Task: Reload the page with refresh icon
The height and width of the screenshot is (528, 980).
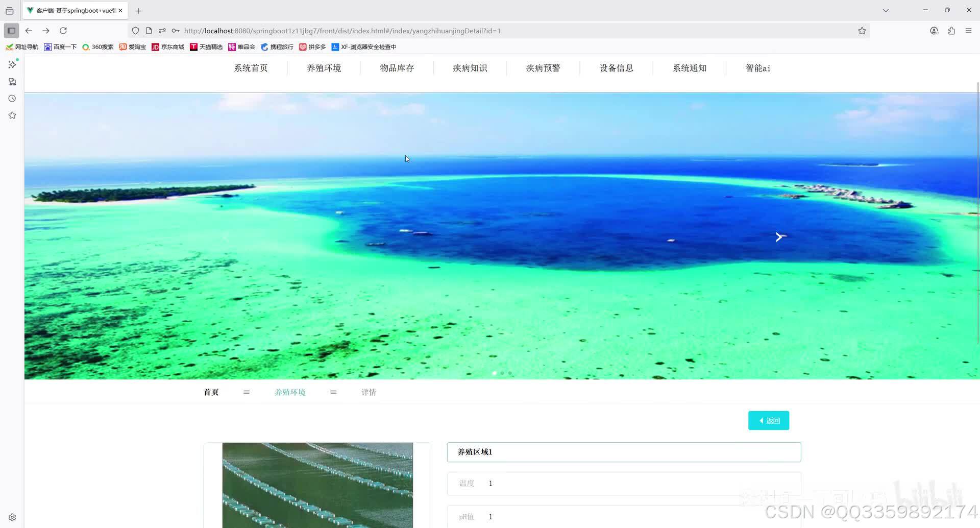Action: pyautogui.click(x=63, y=31)
